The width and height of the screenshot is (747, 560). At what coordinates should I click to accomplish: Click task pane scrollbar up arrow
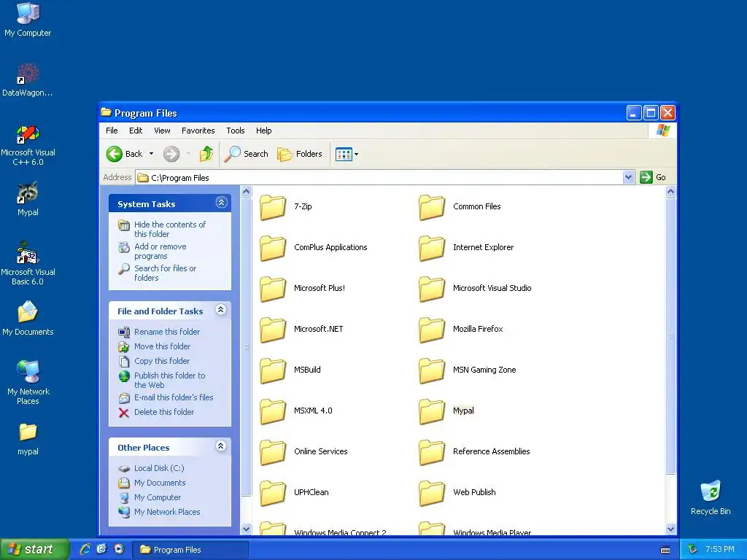[x=247, y=192]
